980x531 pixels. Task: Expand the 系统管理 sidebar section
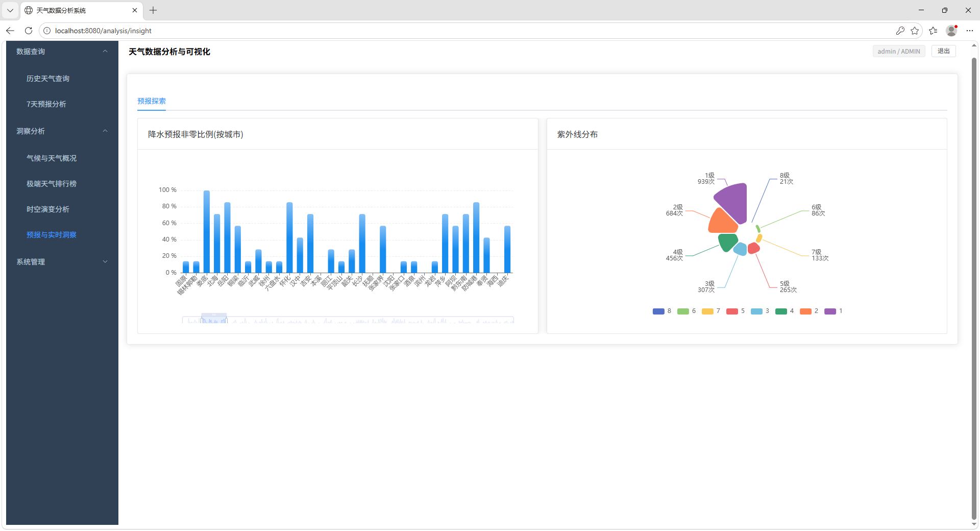point(62,262)
